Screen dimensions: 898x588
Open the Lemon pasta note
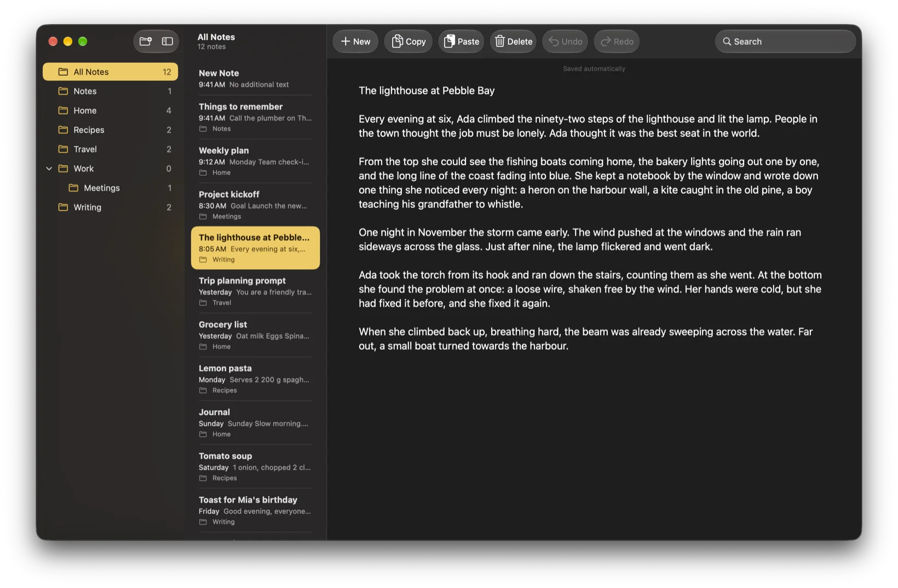256,379
